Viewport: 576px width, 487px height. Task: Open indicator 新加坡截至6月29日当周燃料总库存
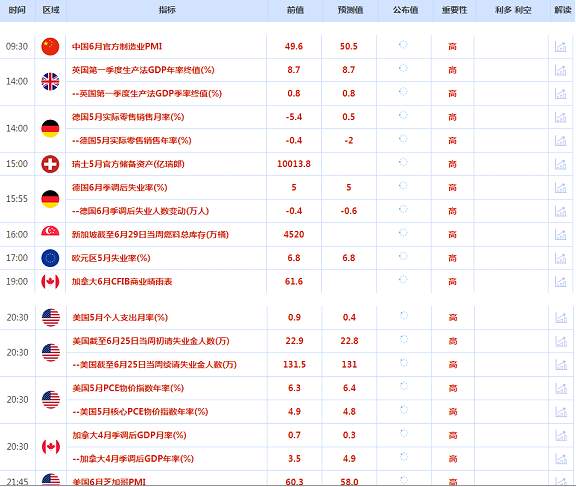point(150,235)
